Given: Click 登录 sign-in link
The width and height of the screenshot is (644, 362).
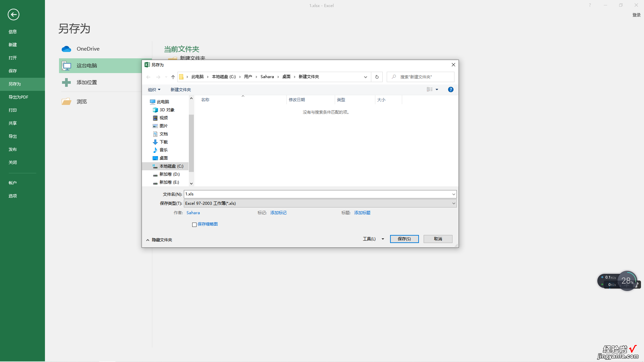Looking at the screenshot, I should 636,15.
